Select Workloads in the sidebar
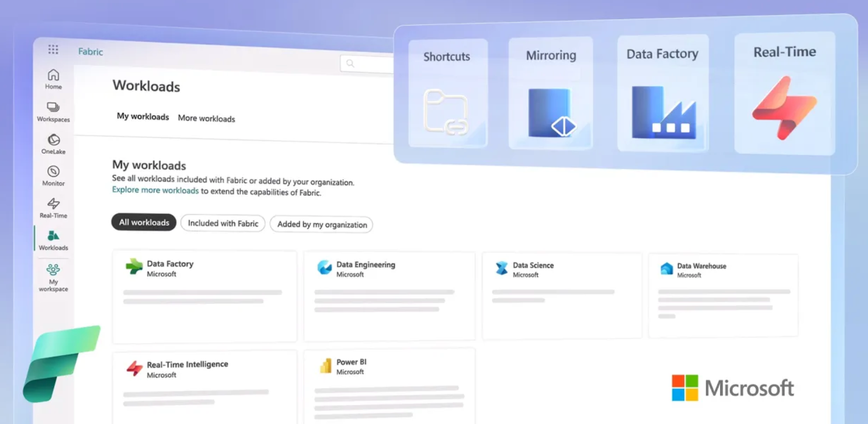This screenshot has height=424, width=868. 53,240
